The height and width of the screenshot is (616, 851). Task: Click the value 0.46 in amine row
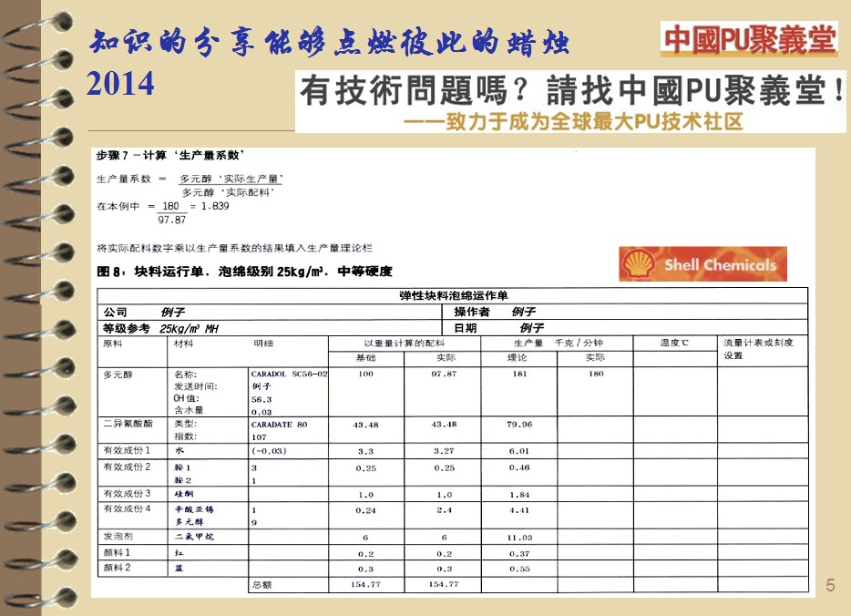[x=519, y=467]
